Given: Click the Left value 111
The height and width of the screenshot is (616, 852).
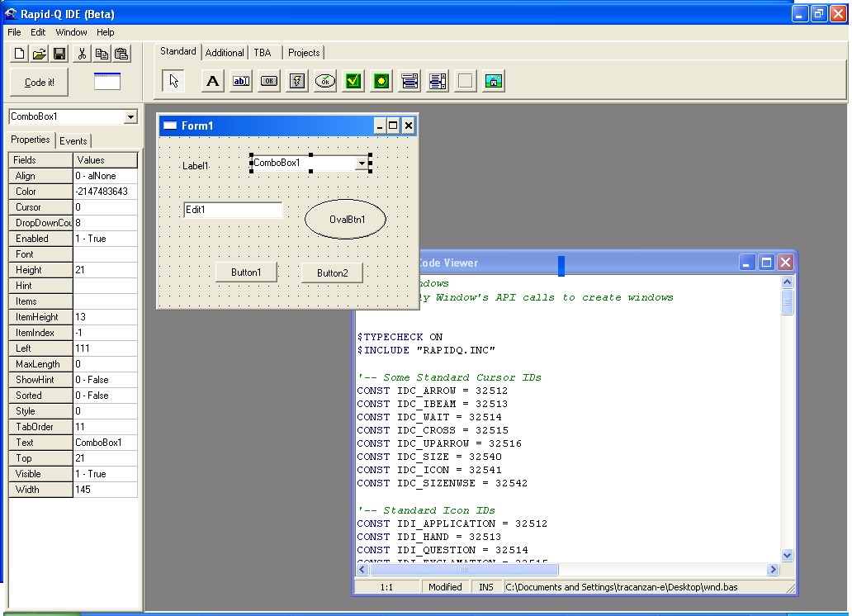Looking at the screenshot, I should coord(106,348).
